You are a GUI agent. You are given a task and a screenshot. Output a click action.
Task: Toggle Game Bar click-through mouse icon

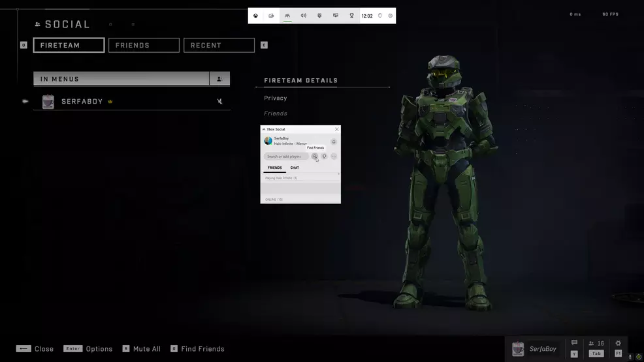pos(380,16)
